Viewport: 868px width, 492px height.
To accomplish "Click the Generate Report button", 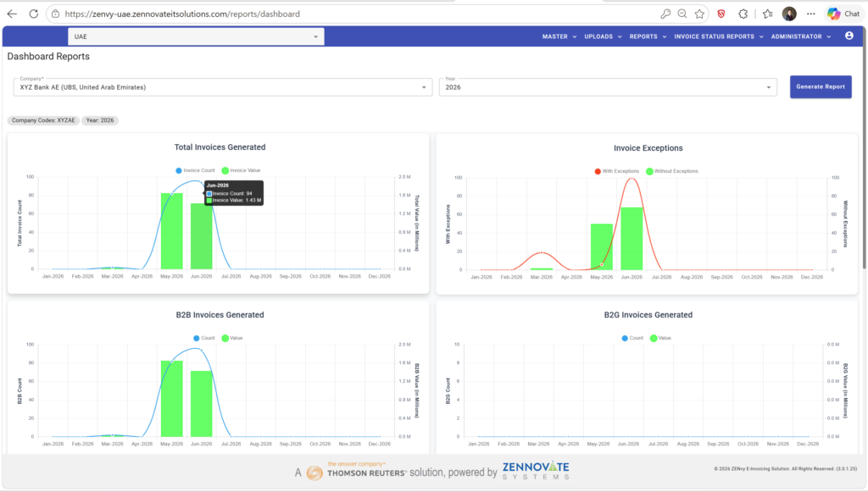I will coord(821,86).
